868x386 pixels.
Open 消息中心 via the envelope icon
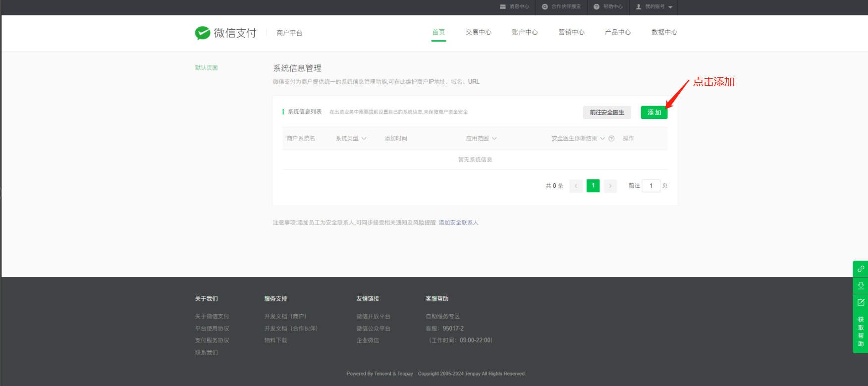point(503,7)
